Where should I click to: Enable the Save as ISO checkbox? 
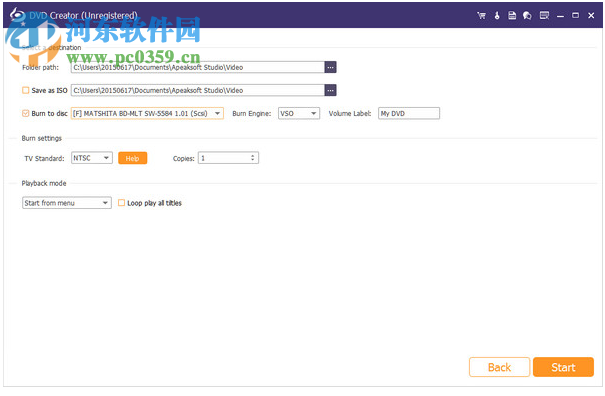(x=25, y=90)
